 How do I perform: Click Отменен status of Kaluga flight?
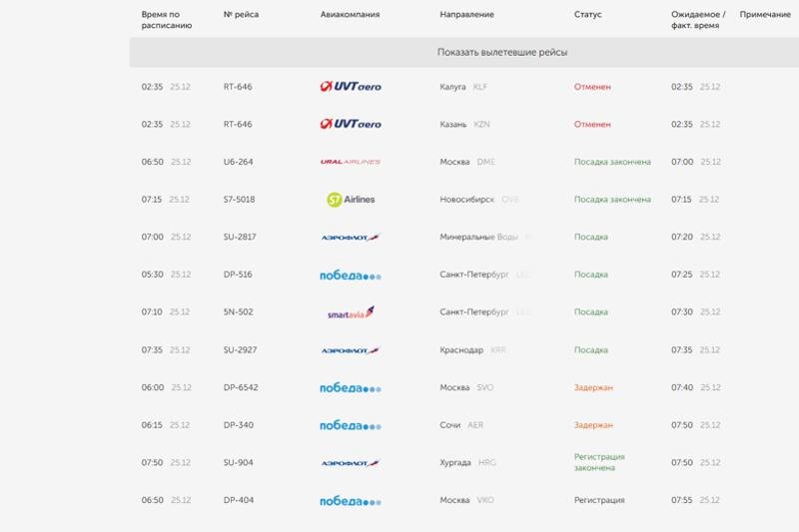pos(592,87)
